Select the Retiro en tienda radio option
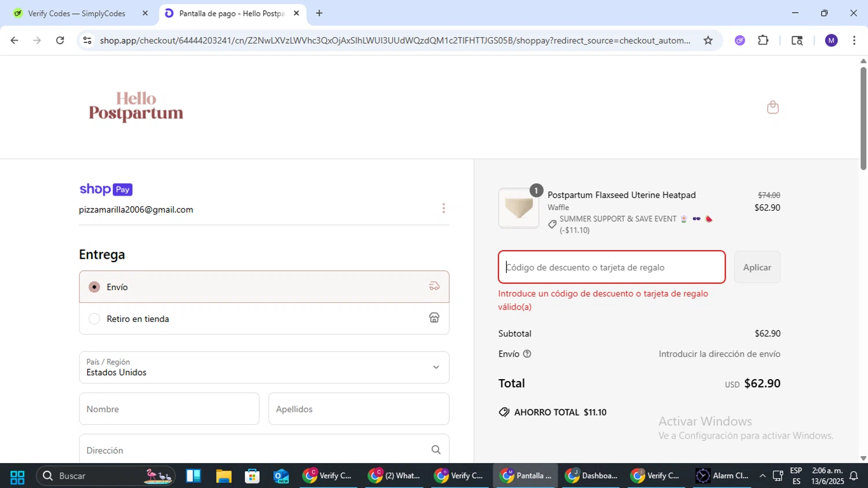 coord(94,319)
